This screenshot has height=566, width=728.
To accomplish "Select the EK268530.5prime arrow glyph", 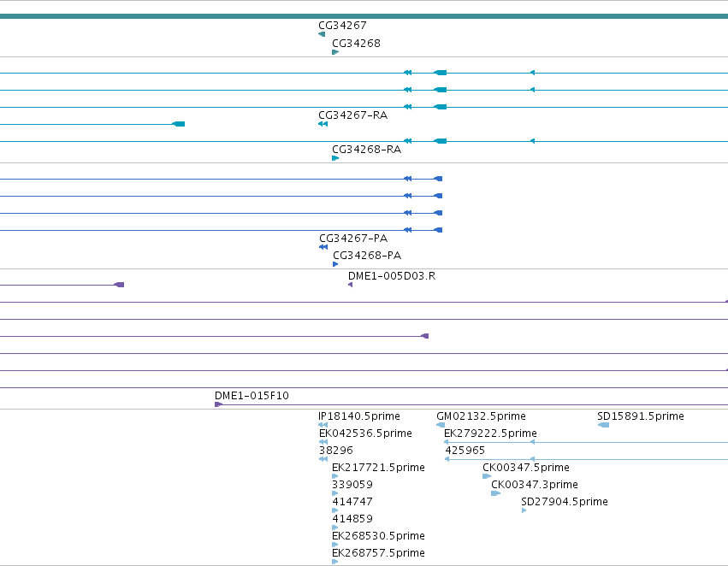I will click(x=334, y=545).
